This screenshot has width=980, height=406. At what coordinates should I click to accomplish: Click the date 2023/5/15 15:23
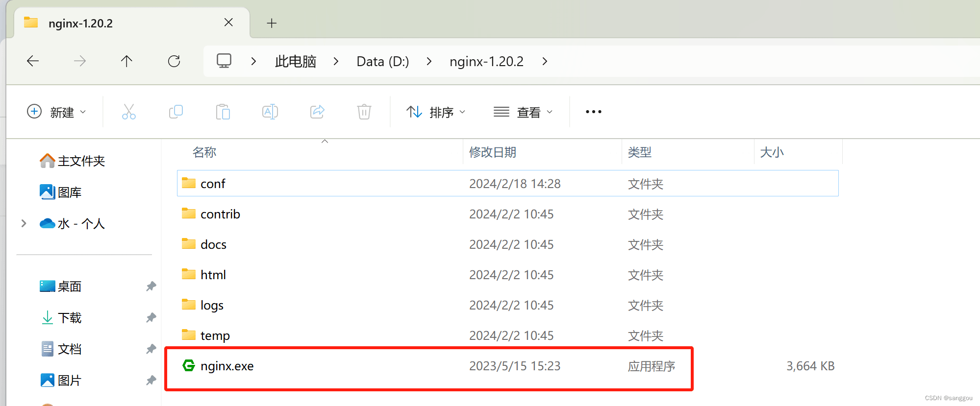515,366
